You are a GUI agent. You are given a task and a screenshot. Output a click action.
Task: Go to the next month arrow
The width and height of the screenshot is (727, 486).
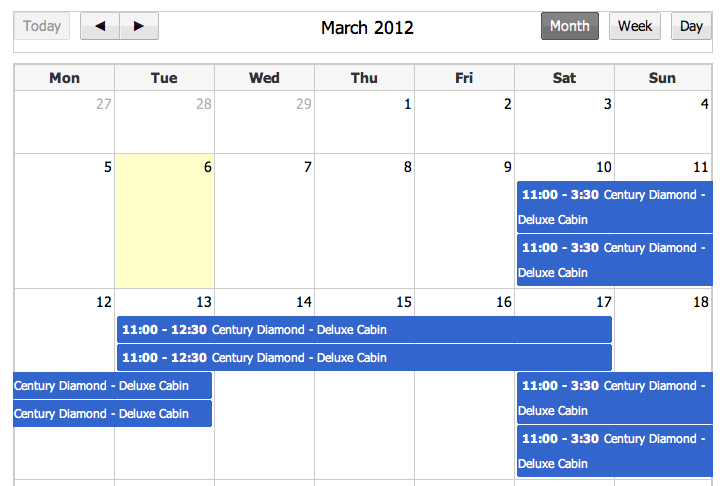139,26
